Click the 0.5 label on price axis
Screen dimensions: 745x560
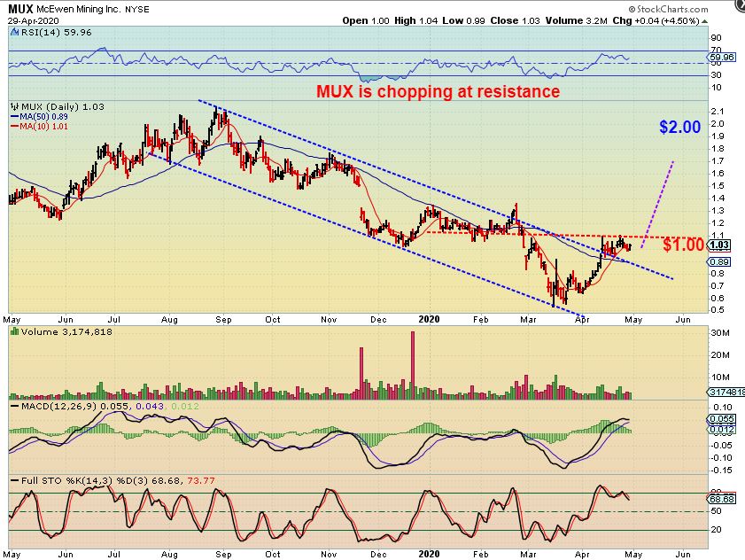coord(718,310)
